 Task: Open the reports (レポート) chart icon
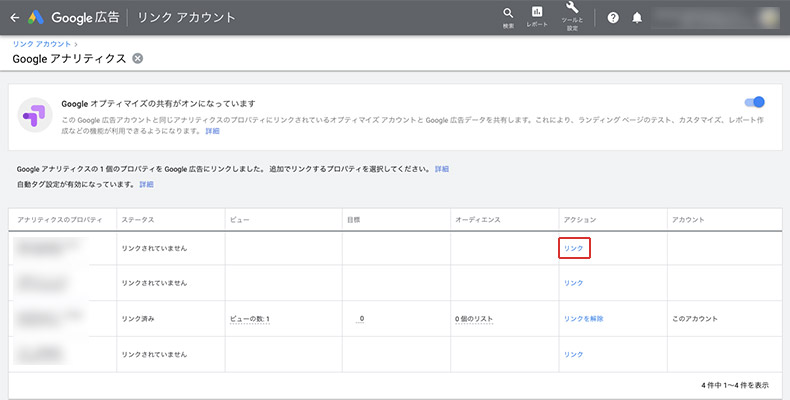click(537, 12)
